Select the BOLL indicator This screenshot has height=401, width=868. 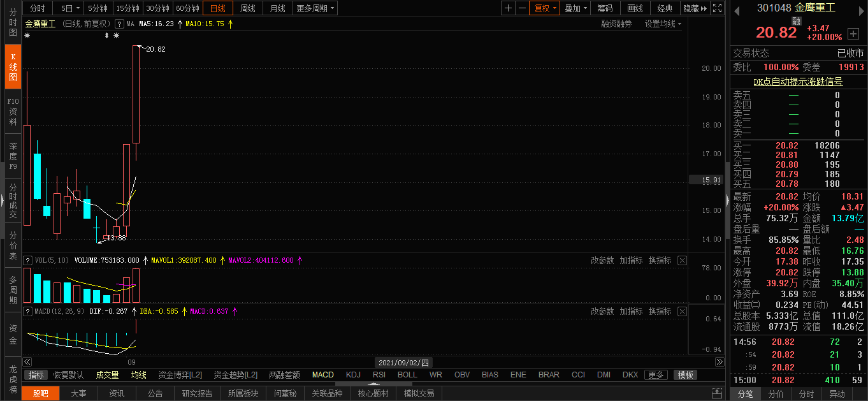point(407,375)
